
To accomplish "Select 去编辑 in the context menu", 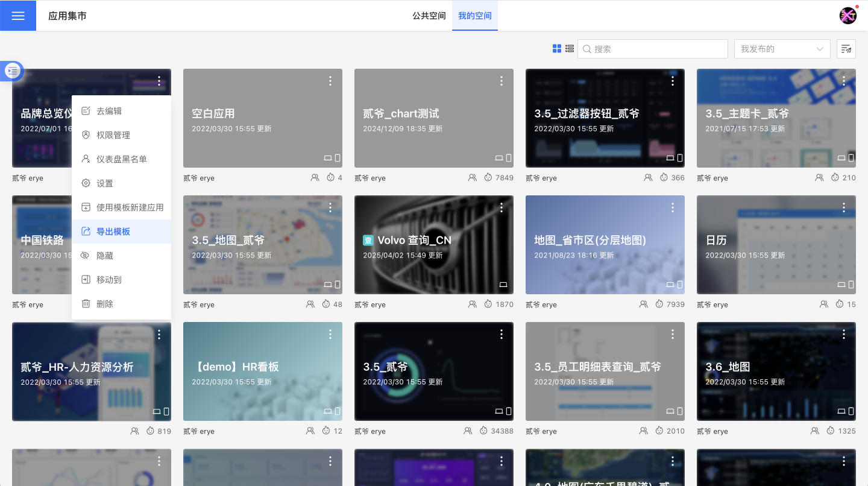I will (109, 111).
